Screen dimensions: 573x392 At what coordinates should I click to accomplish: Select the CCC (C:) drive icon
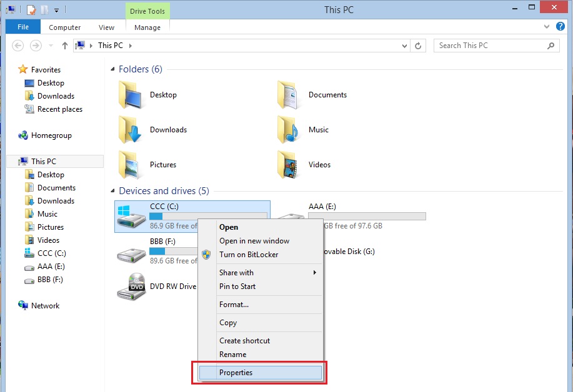[x=131, y=216]
